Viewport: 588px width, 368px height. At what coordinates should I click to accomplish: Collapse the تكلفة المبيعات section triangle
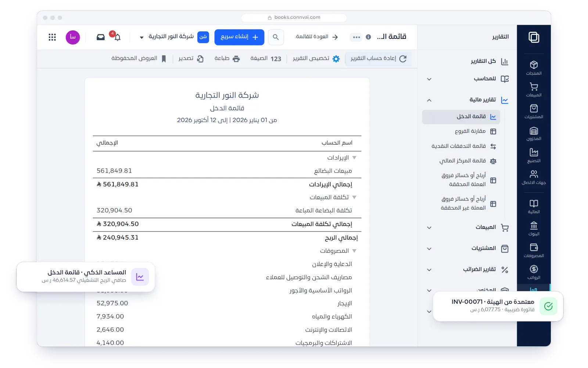(x=354, y=197)
